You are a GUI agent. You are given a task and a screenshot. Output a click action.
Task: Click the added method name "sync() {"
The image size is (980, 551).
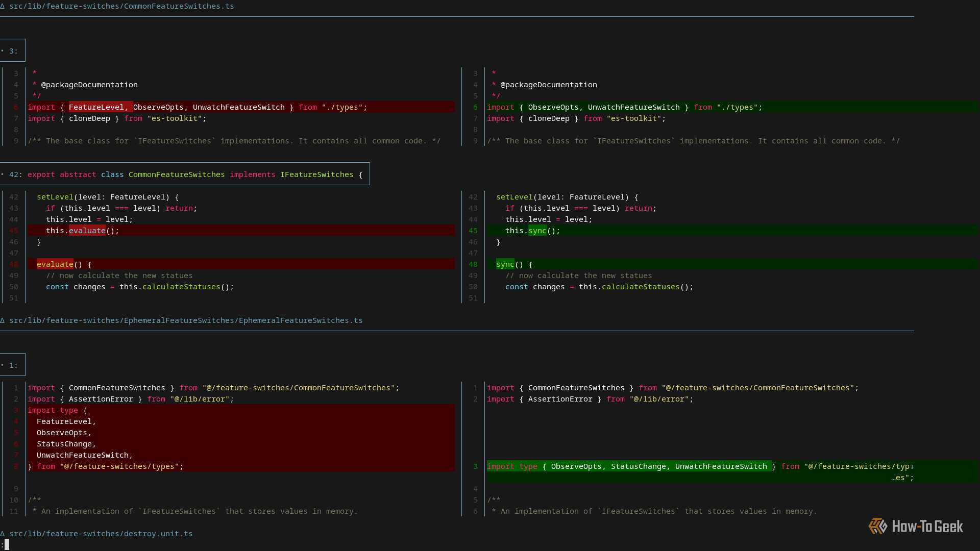514,264
